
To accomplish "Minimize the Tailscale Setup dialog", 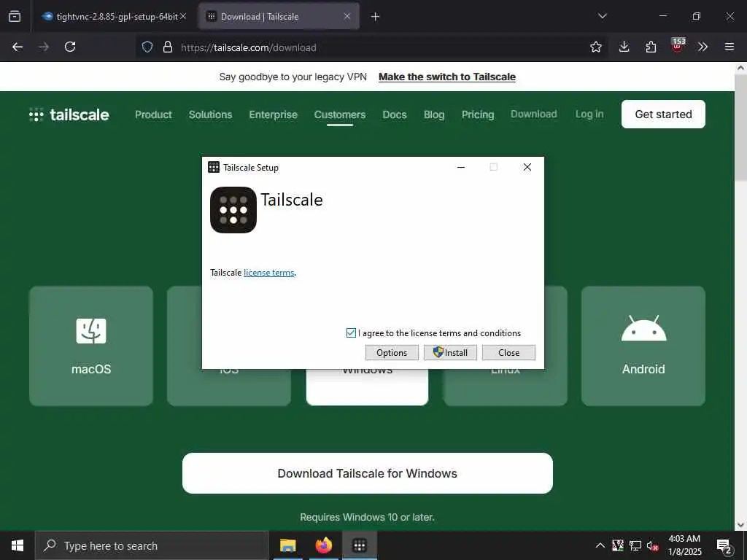I will 461,167.
